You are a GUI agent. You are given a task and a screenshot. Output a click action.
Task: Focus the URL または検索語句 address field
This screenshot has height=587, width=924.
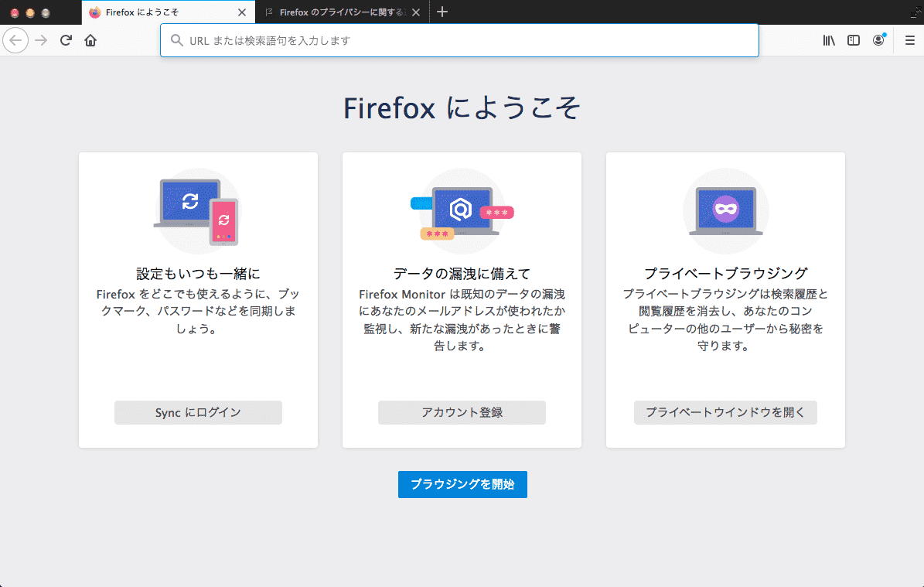tap(459, 40)
